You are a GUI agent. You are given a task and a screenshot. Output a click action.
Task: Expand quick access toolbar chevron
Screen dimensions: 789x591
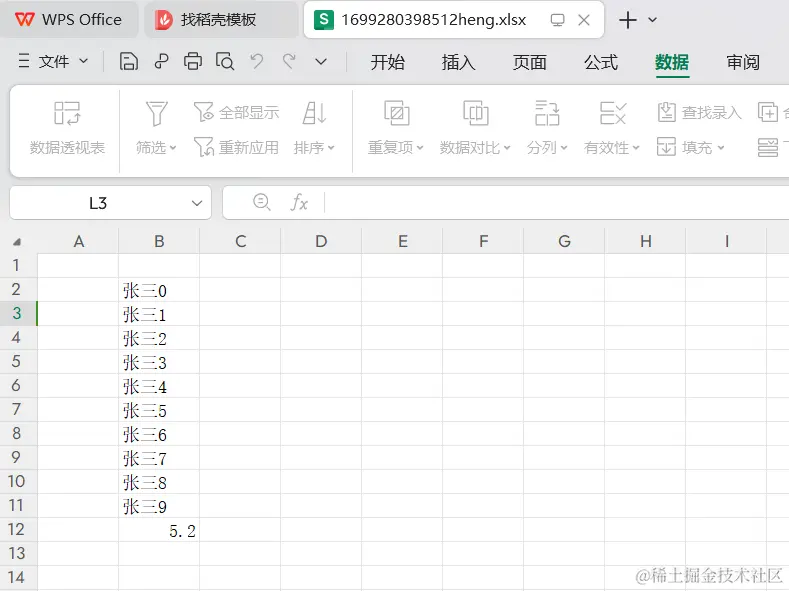(321, 62)
